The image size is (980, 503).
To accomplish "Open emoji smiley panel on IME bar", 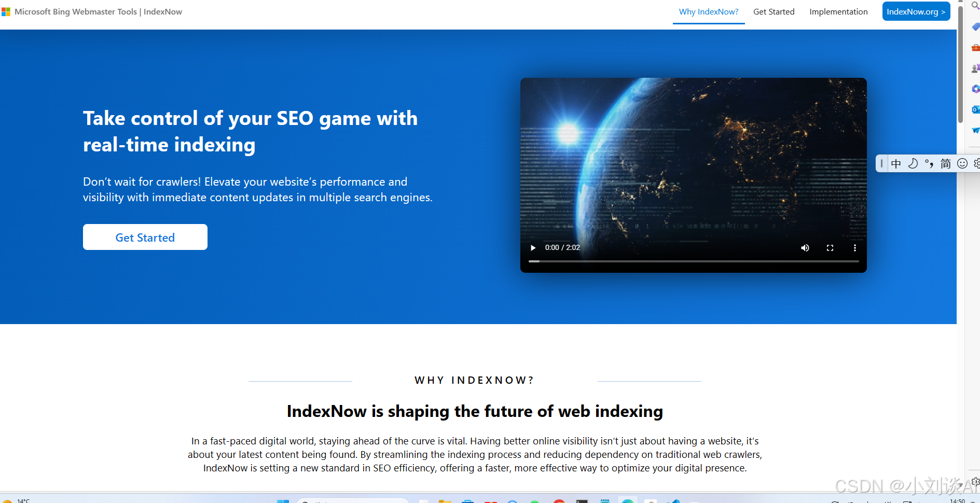I will click(962, 164).
